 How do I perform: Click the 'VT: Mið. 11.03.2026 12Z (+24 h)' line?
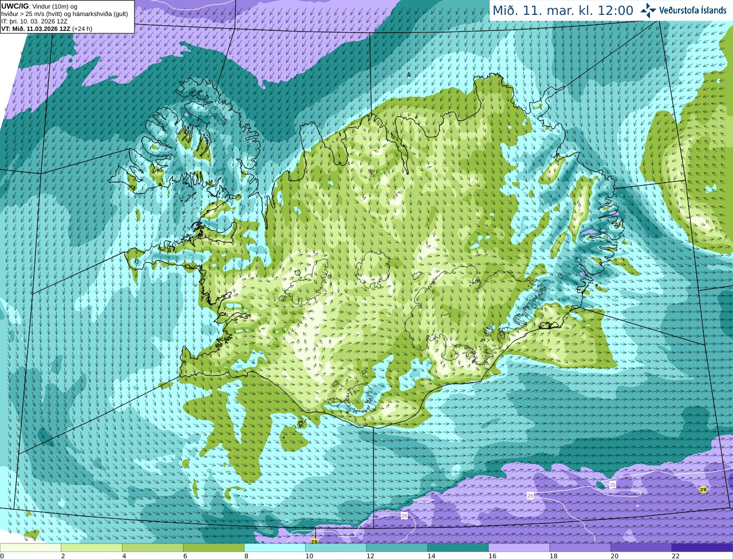click(47, 29)
